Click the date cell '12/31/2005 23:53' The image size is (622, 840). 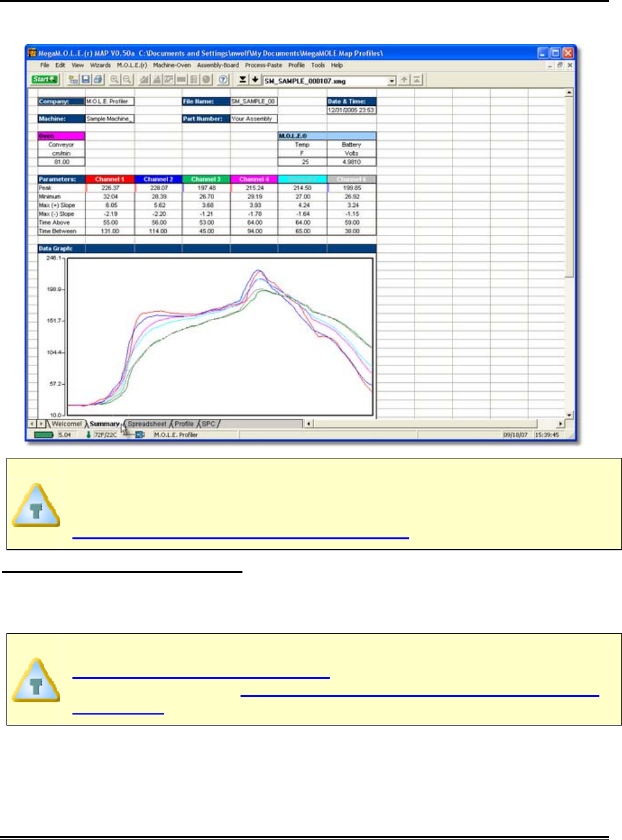coord(352,110)
